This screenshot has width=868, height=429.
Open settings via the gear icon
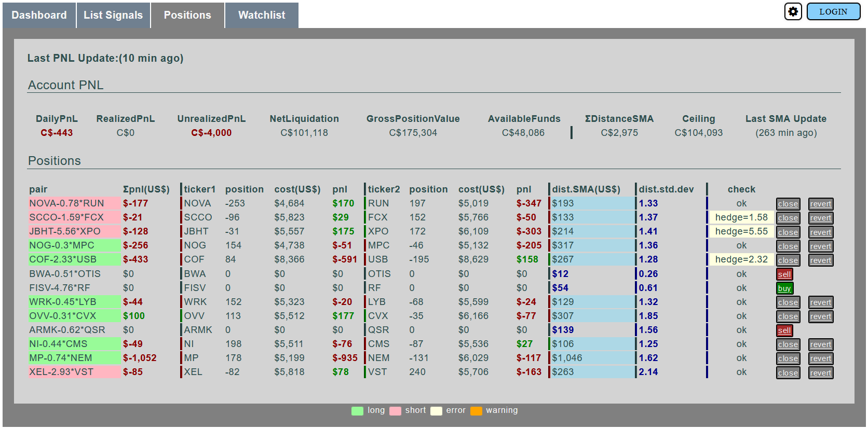[793, 11]
